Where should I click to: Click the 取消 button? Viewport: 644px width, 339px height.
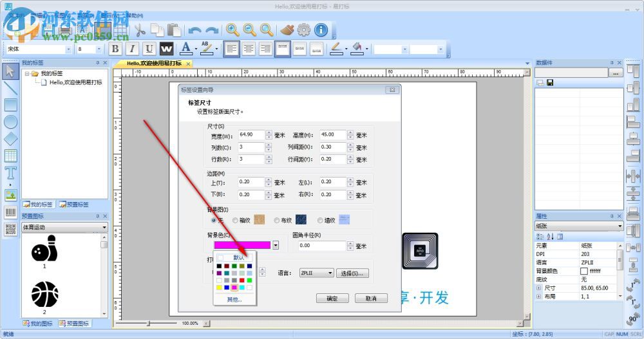(371, 298)
